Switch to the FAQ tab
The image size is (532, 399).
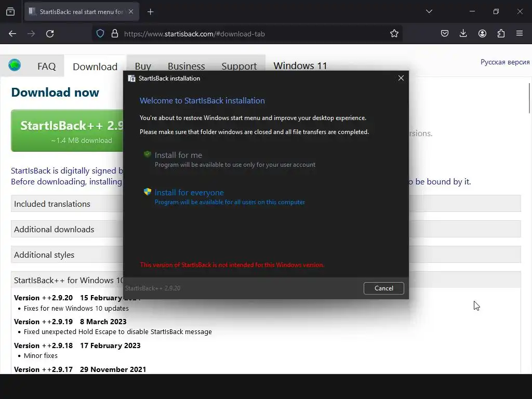pos(46,66)
